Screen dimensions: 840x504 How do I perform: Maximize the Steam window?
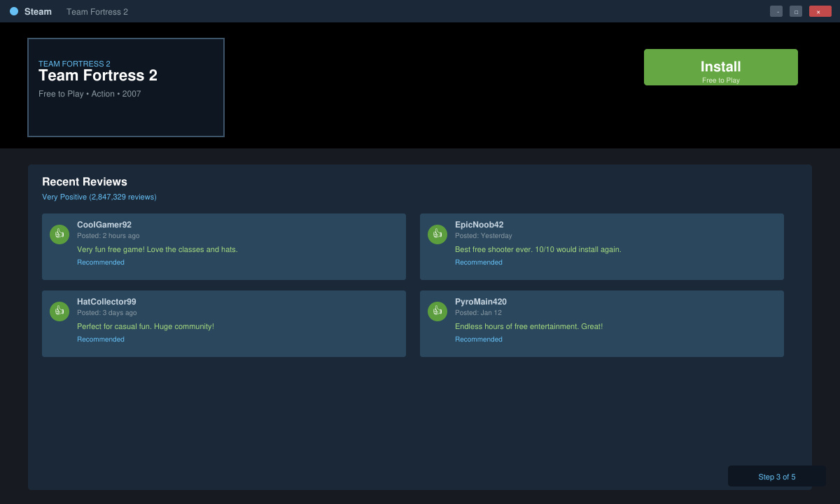[796, 11]
